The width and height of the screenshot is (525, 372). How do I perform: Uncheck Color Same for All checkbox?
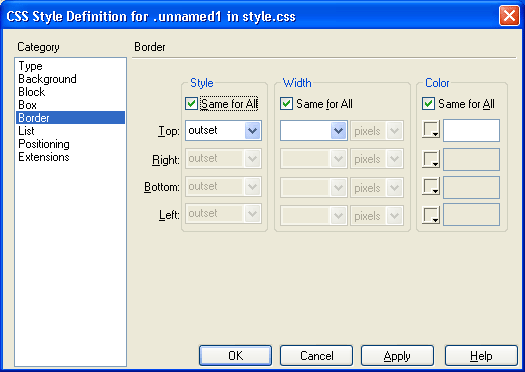point(428,104)
